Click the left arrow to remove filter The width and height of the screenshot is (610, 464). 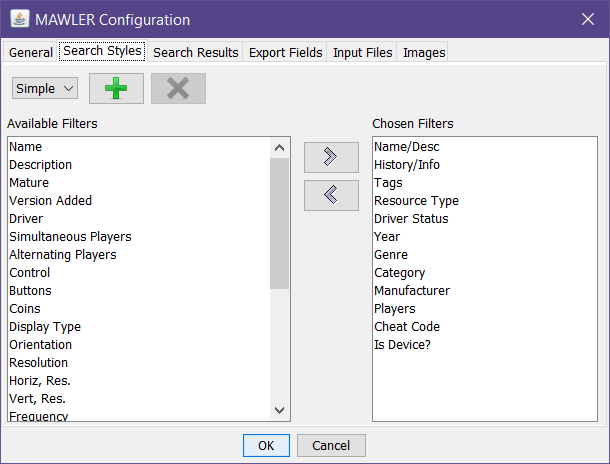pyautogui.click(x=331, y=195)
